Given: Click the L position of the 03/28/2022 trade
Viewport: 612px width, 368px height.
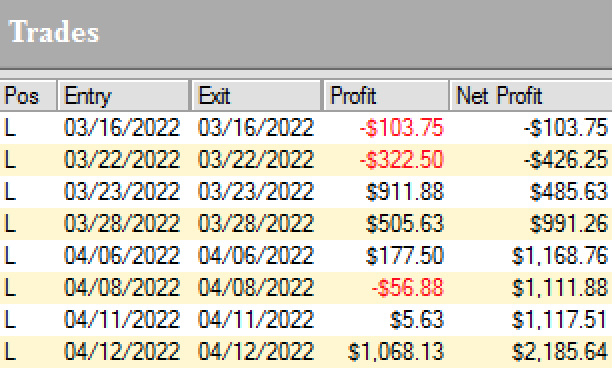Looking at the screenshot, I should [10, 224].
